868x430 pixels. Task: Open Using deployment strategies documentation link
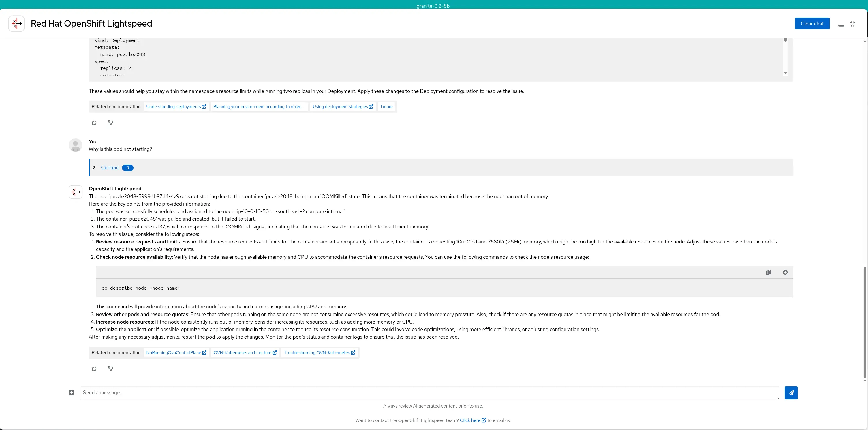coord(343,106)
